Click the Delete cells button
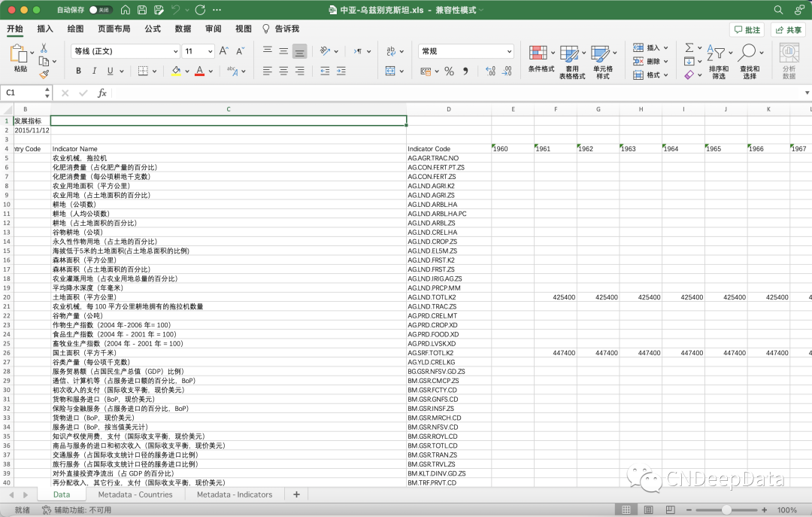The width and height of the screenshot is (812, 517). 650,61
